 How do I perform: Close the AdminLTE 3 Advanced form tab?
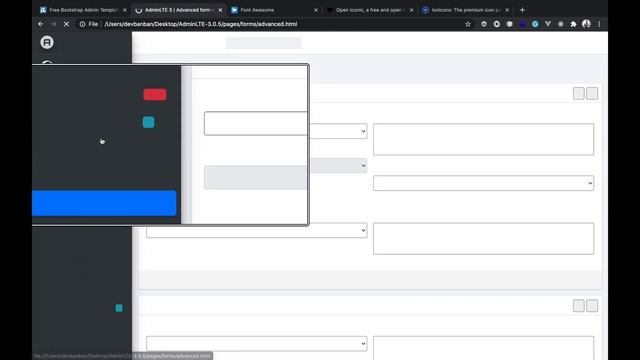coord(220,10)
